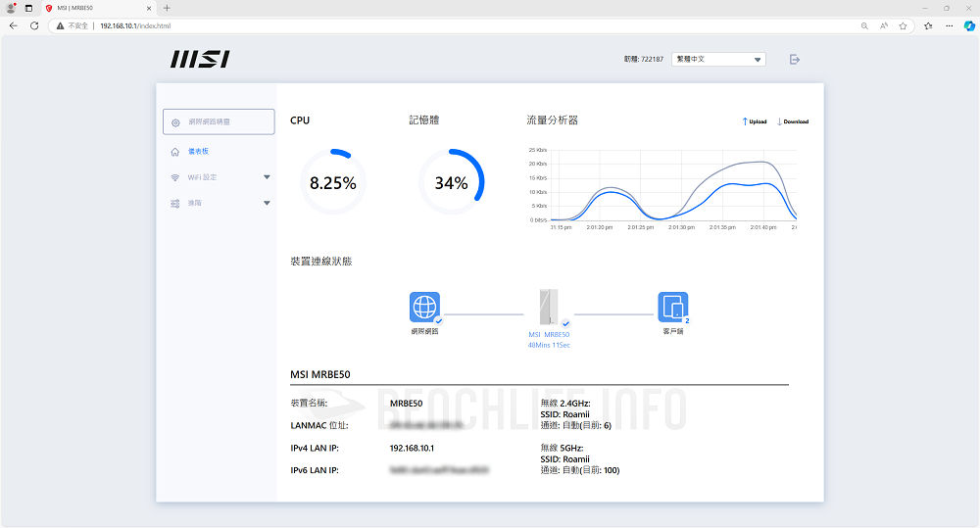Viewport: 980px width, 528px height.
Task: Open the advanced settings sidebar item
Action: click(x=194, y=203)
